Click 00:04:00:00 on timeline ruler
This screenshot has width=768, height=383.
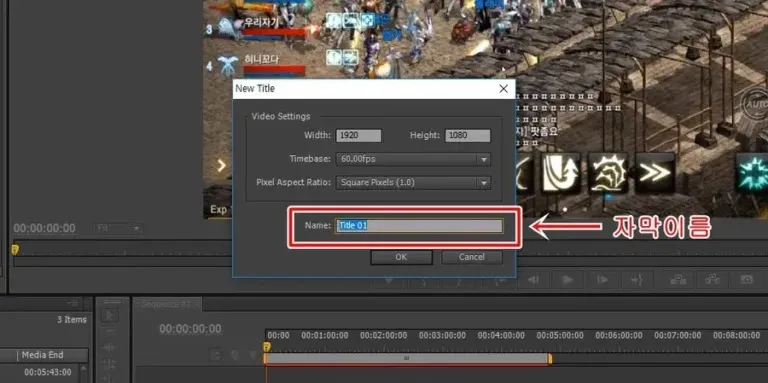(501, 335)
